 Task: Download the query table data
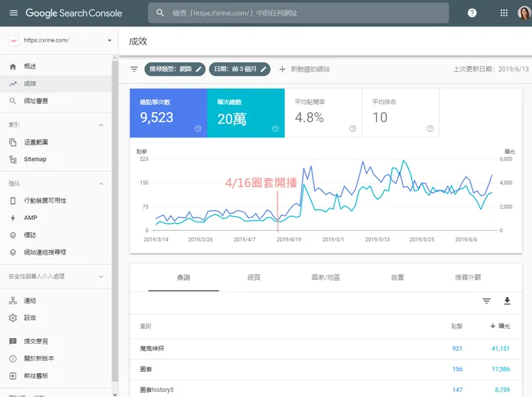[x=507, y=301]
